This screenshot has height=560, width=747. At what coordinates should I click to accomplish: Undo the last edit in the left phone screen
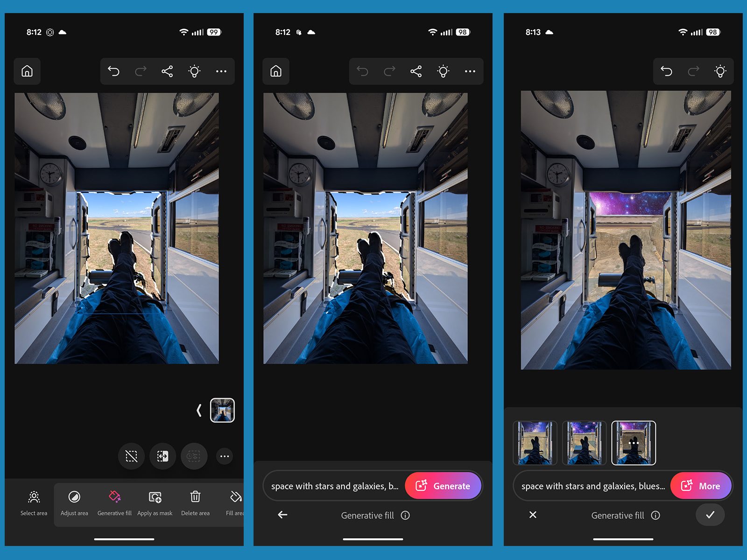[x=113, y=71]
